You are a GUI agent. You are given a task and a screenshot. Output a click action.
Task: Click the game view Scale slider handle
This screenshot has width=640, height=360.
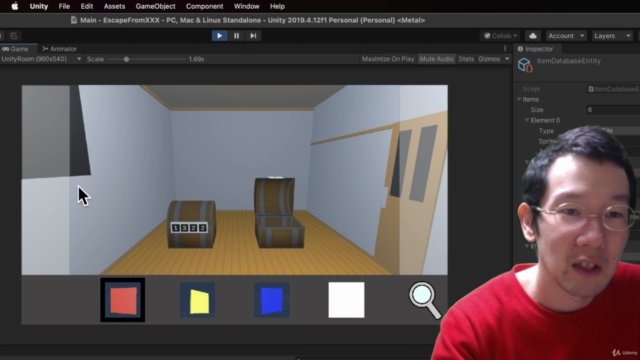click(x=127, y=59)
